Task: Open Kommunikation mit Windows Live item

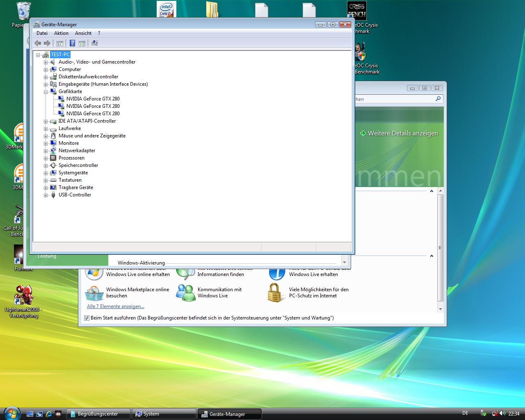Action: click(210, 292)
